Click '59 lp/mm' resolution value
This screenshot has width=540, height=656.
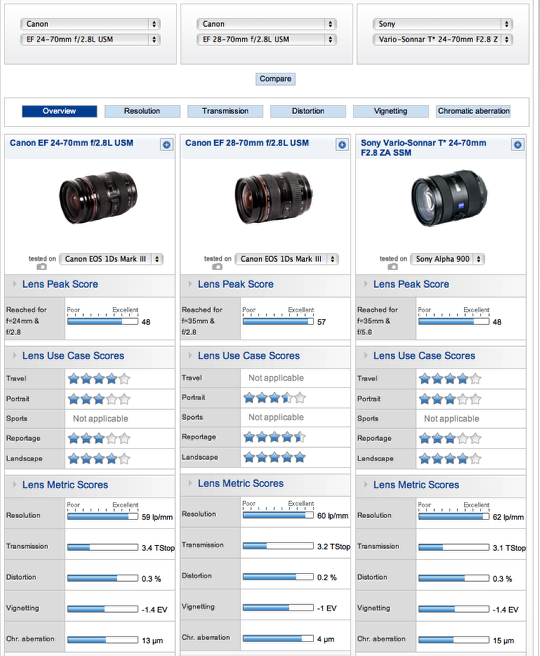(x=157, y=517)
